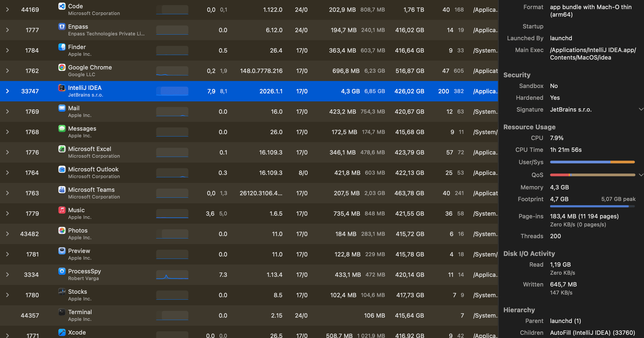This screenshot has width=644, height=338.
Task: Click the Photos app icon
Action: click(62, 230)
